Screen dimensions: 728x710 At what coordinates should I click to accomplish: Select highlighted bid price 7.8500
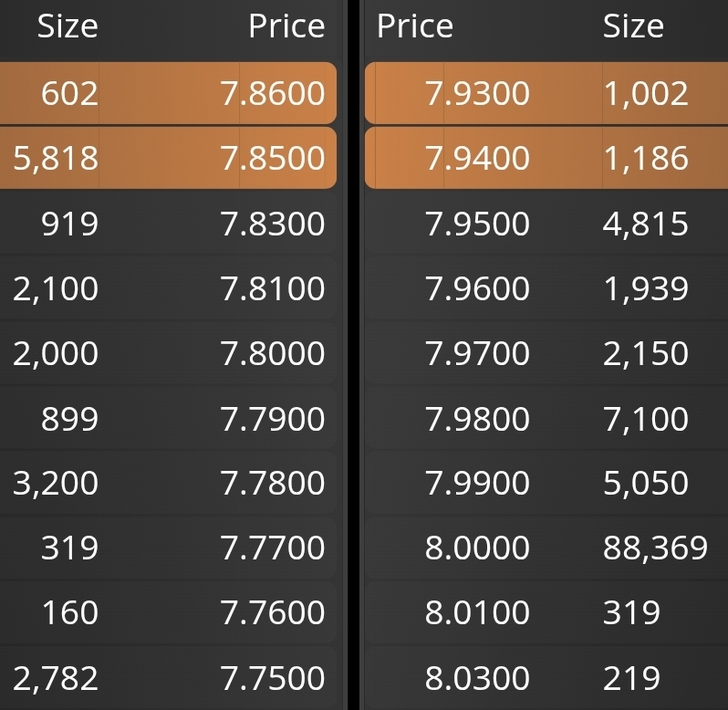pyautogui.click(x=273, y=158)
